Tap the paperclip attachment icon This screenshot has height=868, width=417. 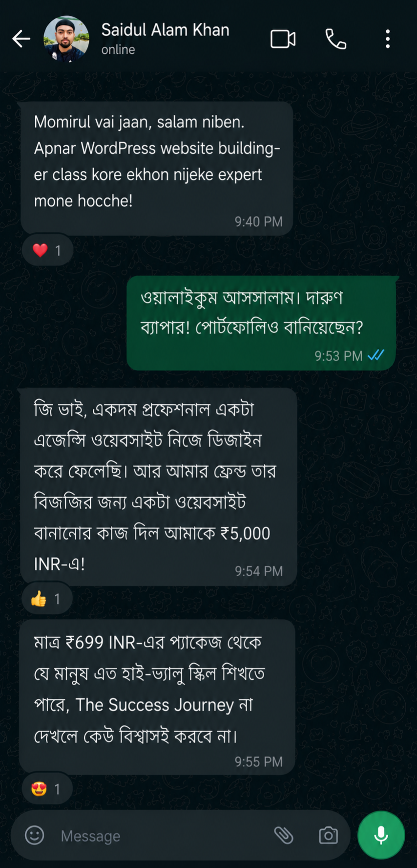pyautogui.click(x=284, y=835)
